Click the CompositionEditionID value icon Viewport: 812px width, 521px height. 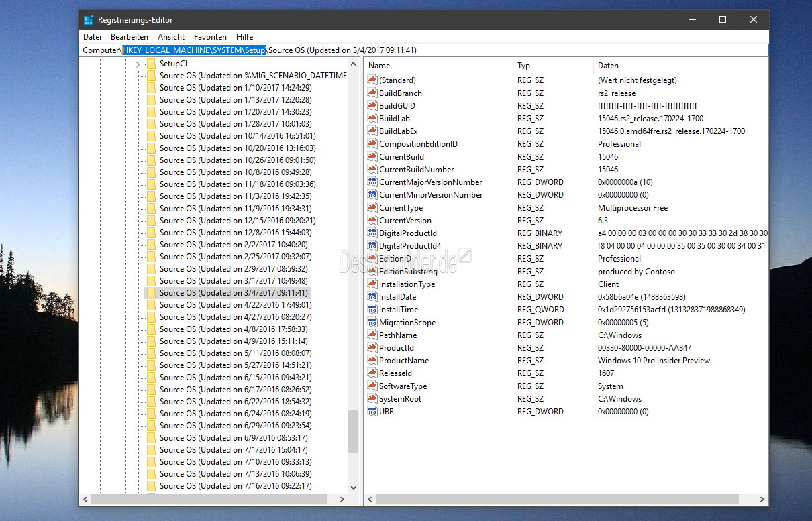pyautogui.click(x=373, y=144)
